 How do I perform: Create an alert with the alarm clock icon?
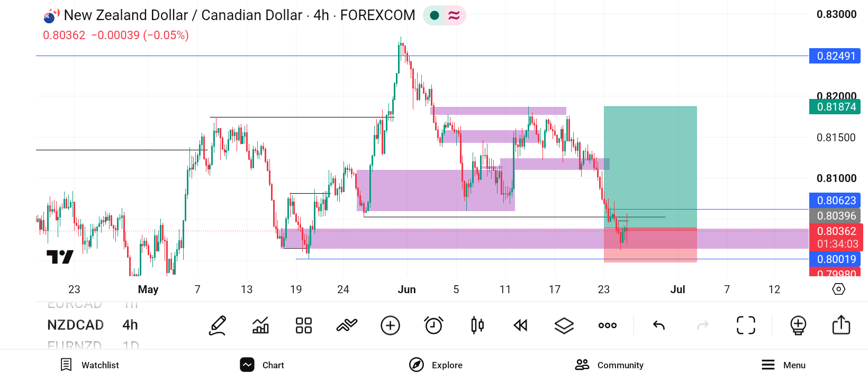433,325
